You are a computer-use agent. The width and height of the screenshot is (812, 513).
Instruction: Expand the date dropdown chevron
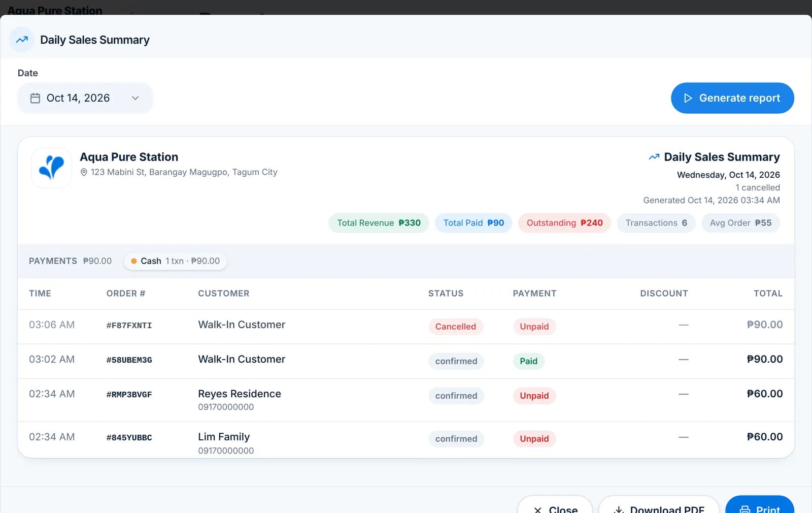(136, 98)
